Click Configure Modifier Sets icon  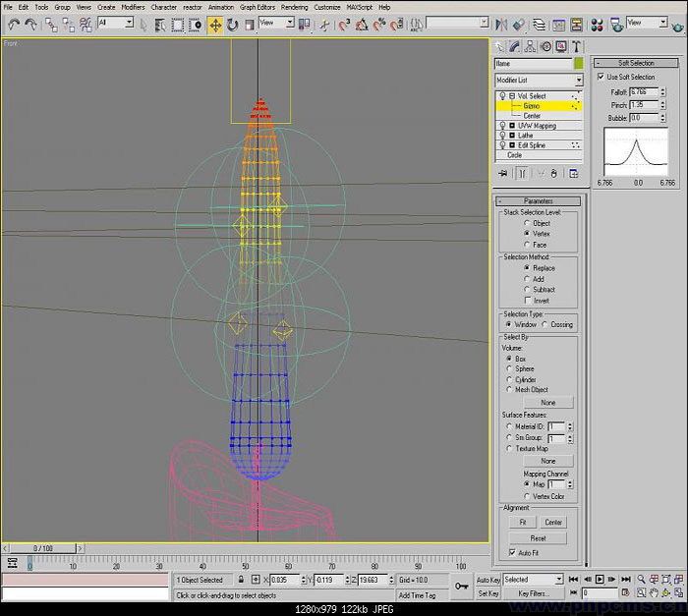[573, 174]
